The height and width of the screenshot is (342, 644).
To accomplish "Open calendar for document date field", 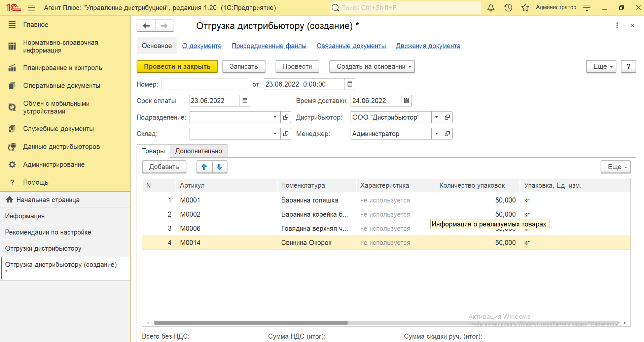I will [x=350, y=84].
